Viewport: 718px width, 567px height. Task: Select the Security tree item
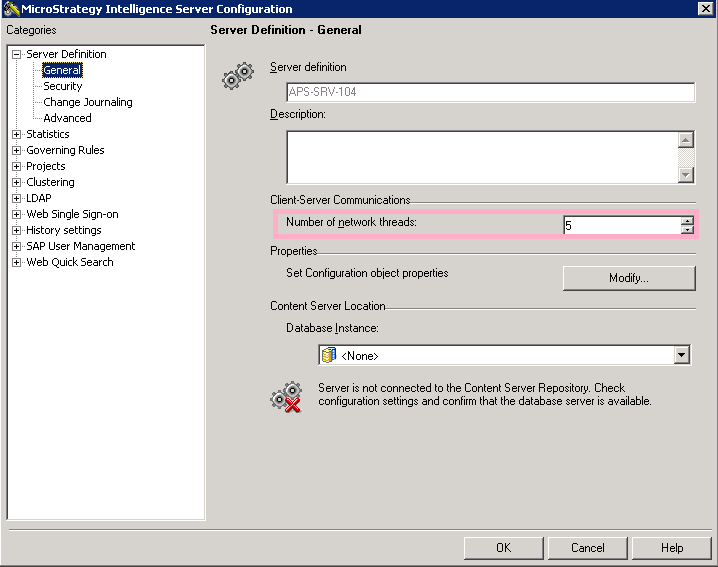tap(62, 86)
